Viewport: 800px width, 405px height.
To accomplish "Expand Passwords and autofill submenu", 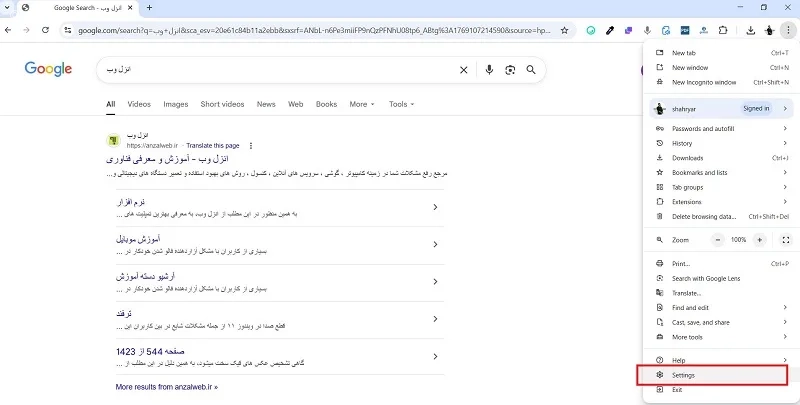I will click(721, 129).
